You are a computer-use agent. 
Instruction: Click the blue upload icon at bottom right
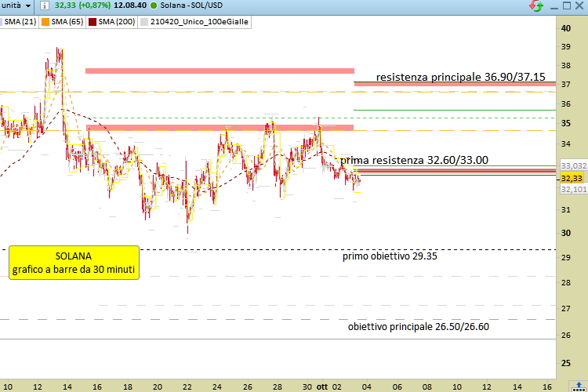579,387
